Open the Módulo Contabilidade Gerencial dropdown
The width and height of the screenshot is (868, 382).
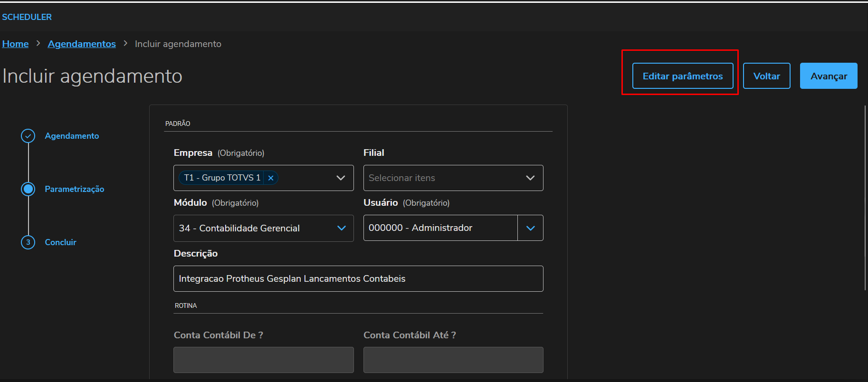(263, 229)
